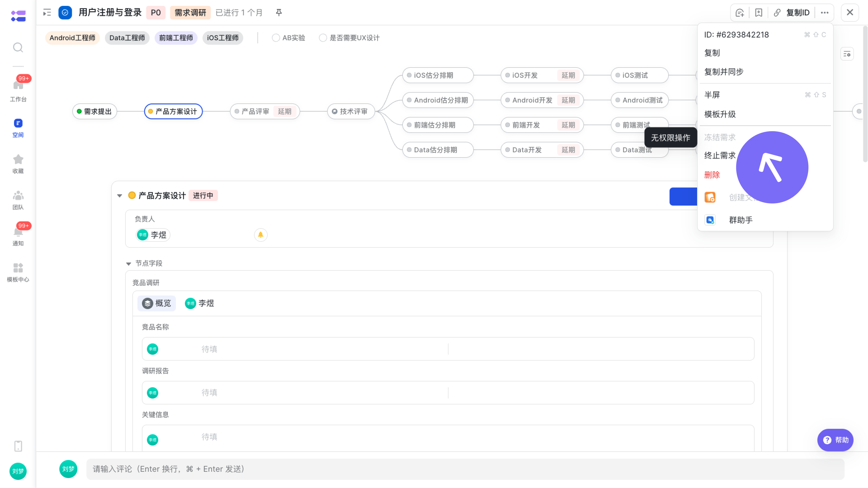Click the yellow reminder bell icon

(x=260, y=235)
